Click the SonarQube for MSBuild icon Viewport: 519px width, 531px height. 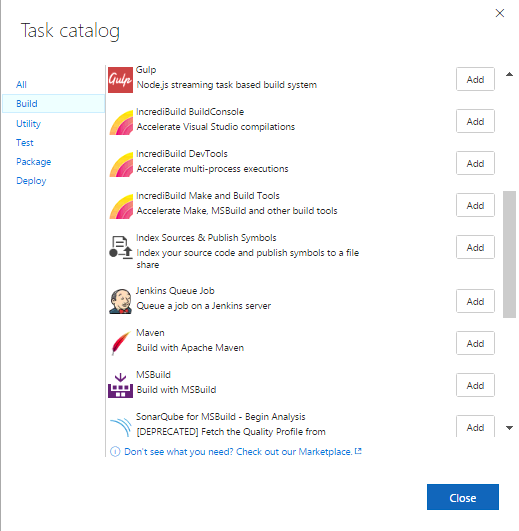tap(121, 427)
